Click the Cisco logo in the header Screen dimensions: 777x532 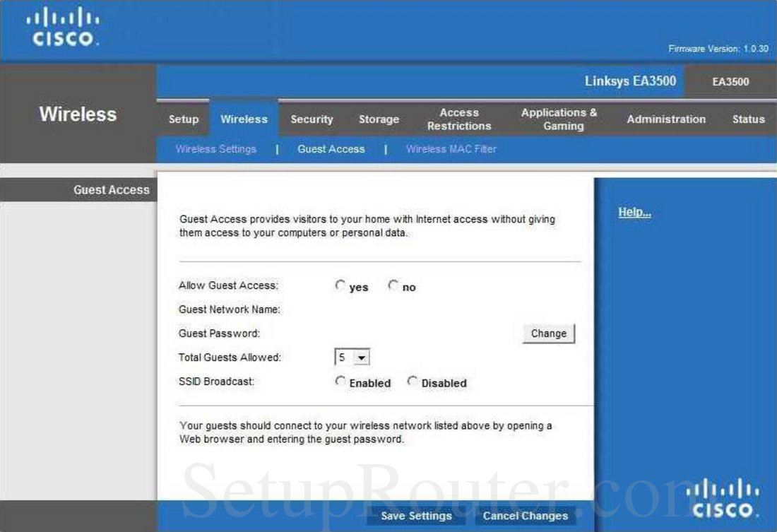point(62,28)
